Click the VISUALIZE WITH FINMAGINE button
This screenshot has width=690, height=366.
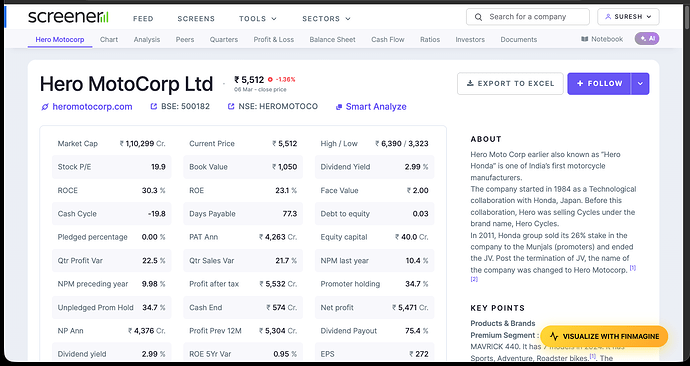point(604,337)
